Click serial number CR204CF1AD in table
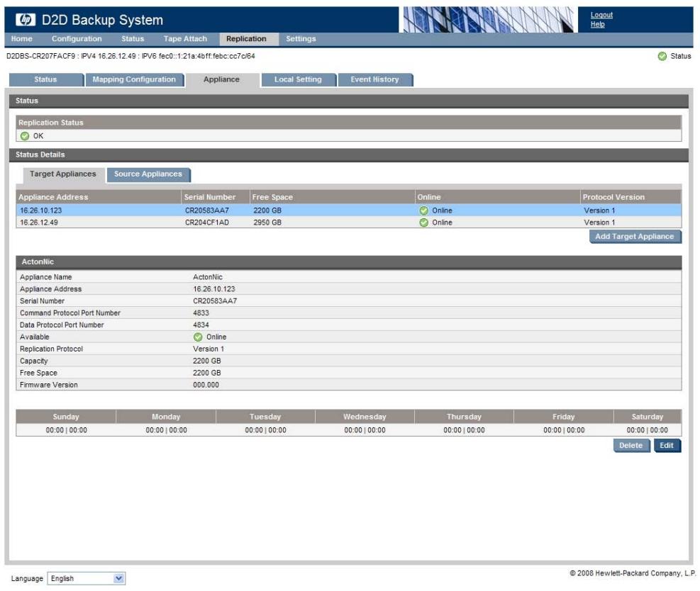 pyautogui.click(x=207, y=223)
